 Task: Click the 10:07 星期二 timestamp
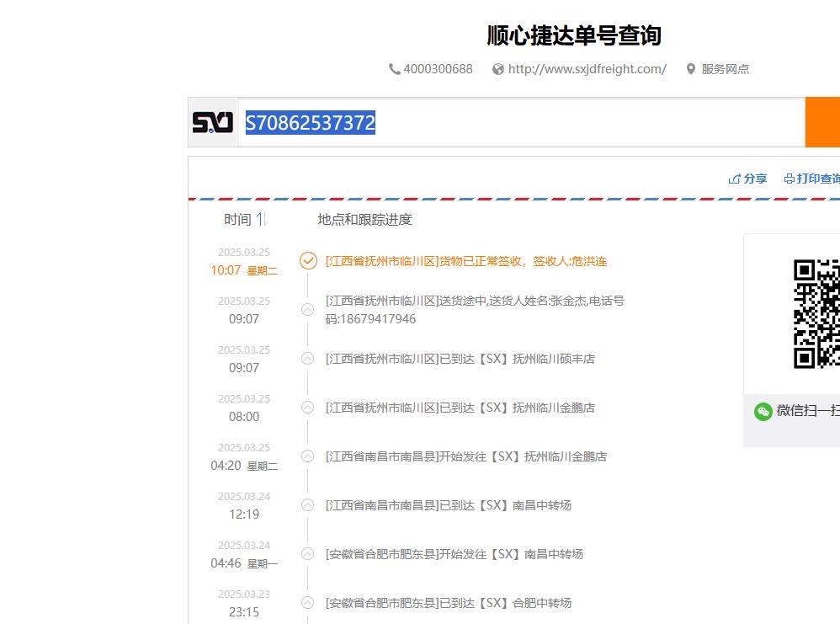tap(244, 270)
